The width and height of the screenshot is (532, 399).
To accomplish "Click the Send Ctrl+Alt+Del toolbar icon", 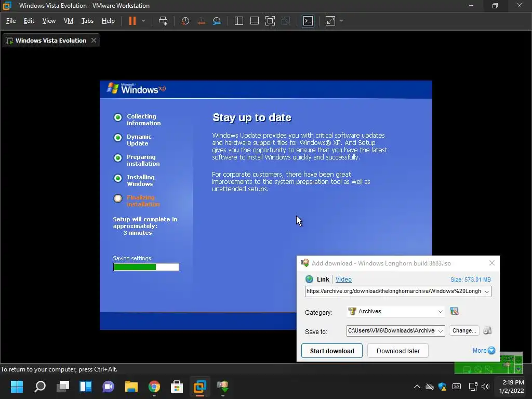I will click(163, 21).
